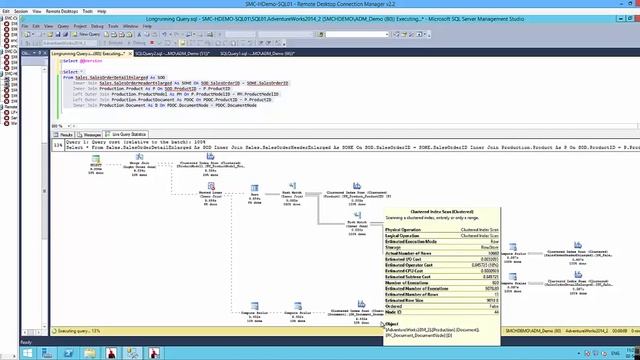
Task: Select the Clustered Index Scan on Product
Action: [357, 186]
